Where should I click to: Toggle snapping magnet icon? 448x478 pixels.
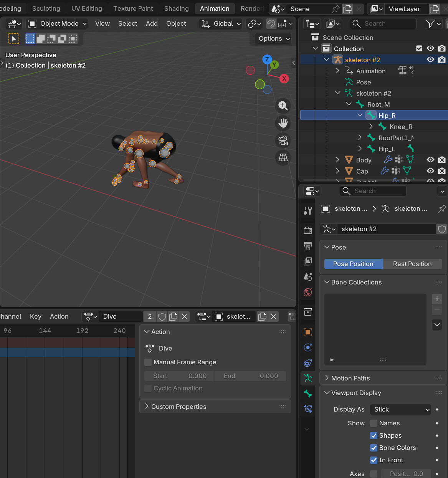coord(271,24)
